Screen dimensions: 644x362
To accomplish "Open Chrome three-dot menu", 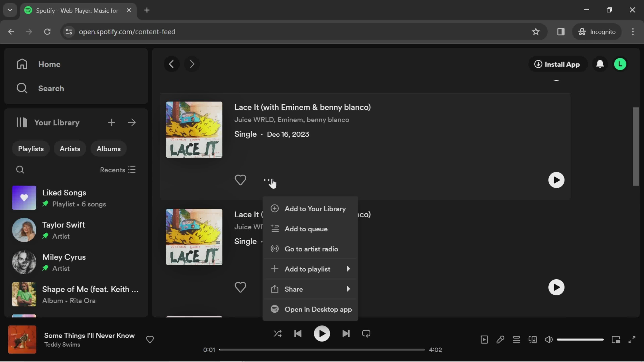I will click(x=633, y=32).
